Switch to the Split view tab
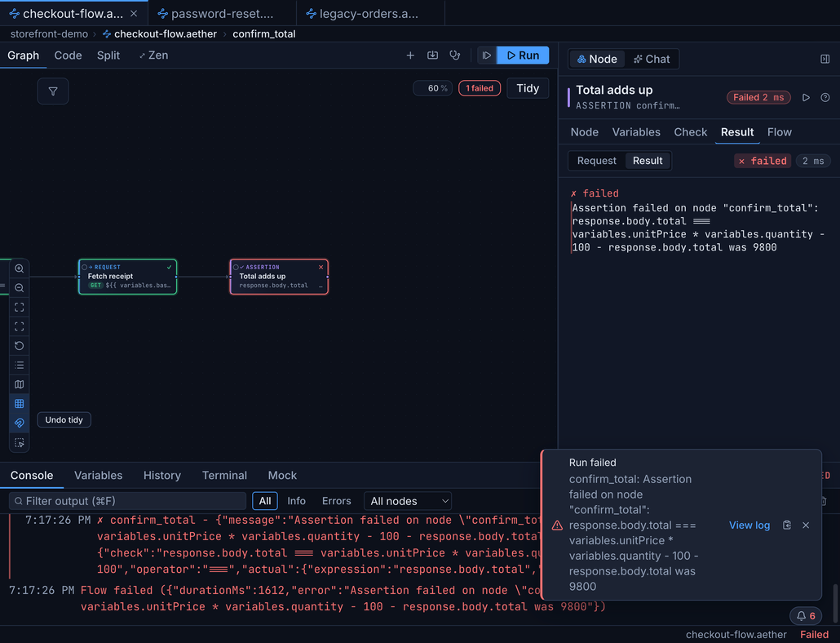Screen dimensions: 840x643 [x=108, y=55]
